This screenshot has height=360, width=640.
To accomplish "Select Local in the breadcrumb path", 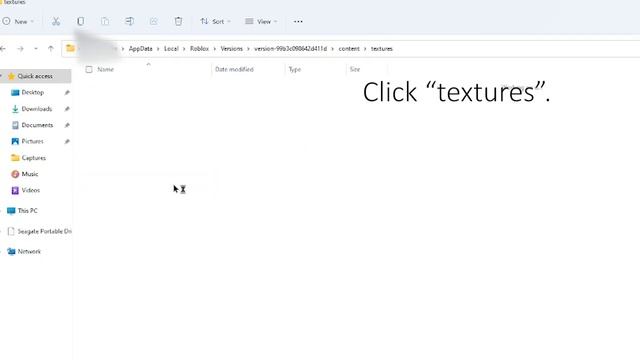I will click(171, 49).
